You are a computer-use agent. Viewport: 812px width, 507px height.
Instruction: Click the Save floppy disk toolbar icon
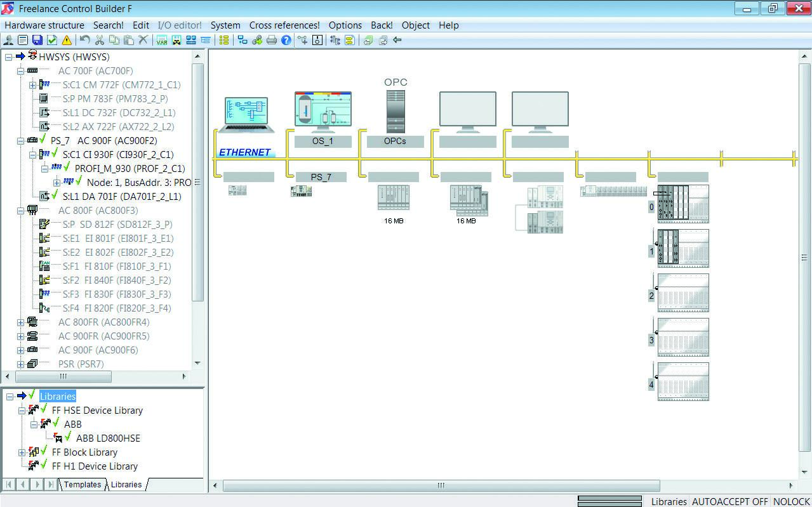coord(37,40)
